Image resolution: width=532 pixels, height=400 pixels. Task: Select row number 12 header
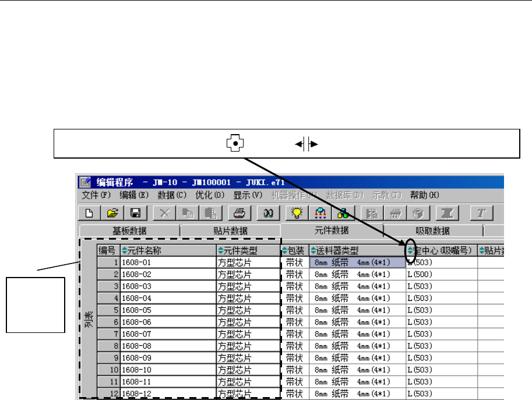tap(108, 394)
